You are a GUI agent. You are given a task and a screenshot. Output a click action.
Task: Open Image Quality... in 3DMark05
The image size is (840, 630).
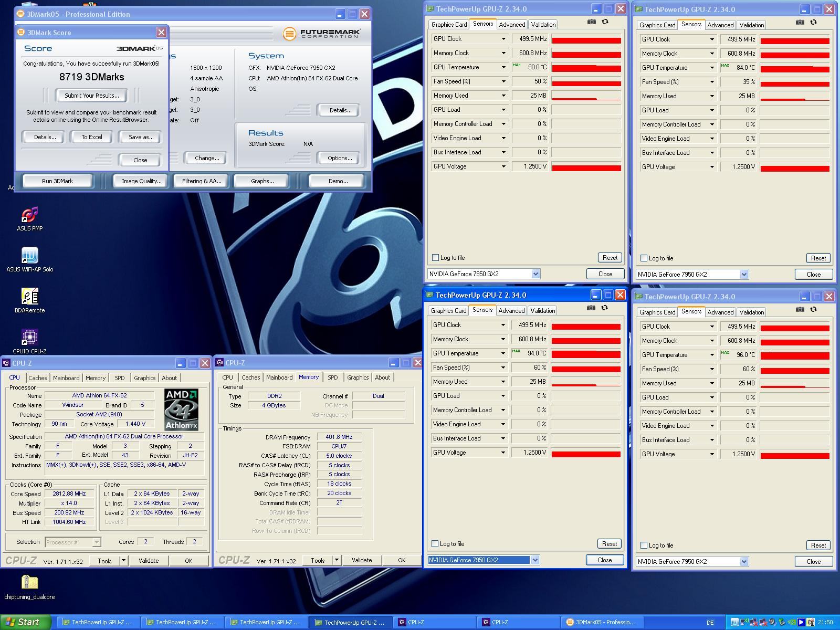coord(141,181)
